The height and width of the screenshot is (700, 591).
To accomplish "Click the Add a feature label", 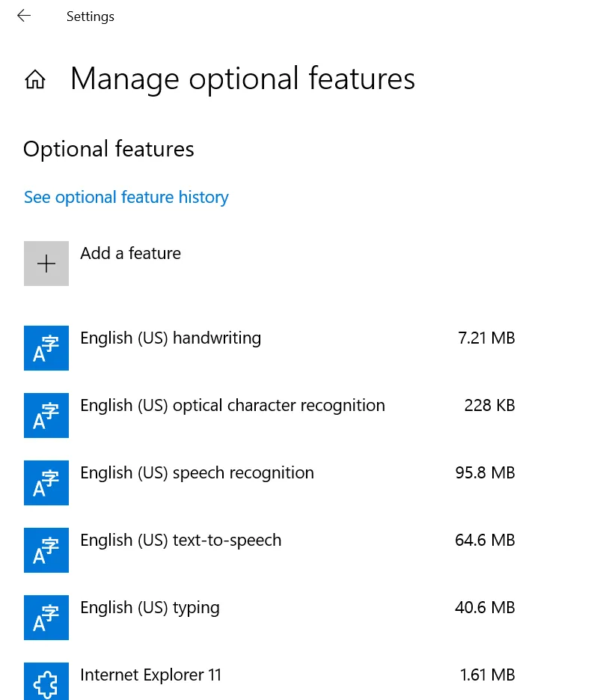I will [131, 253].
